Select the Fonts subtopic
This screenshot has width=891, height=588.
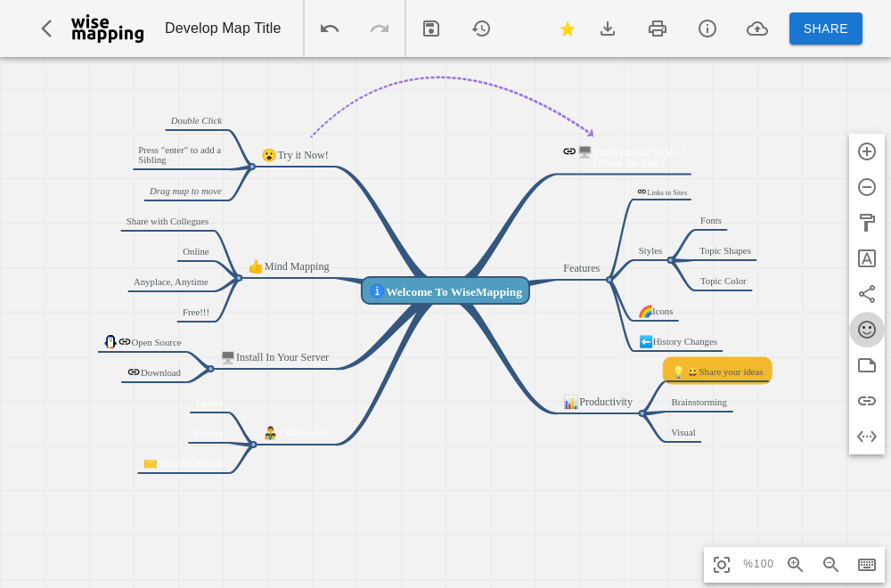coord(710,220)
